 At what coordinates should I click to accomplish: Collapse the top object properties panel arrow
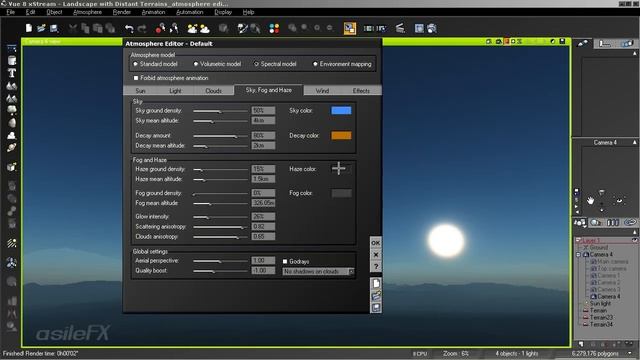coord(635,53)
